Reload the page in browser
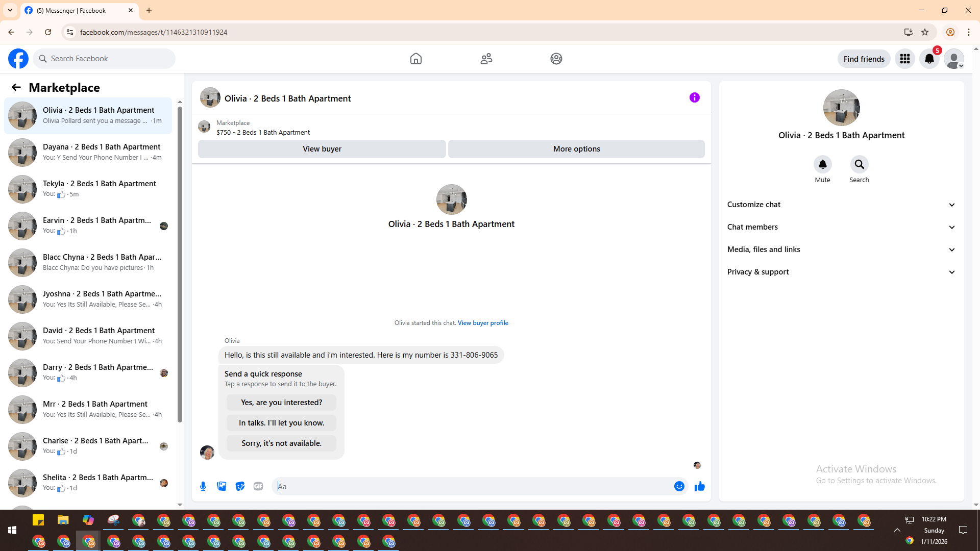This screenshot has height=551, width=980. coord(48,32)
